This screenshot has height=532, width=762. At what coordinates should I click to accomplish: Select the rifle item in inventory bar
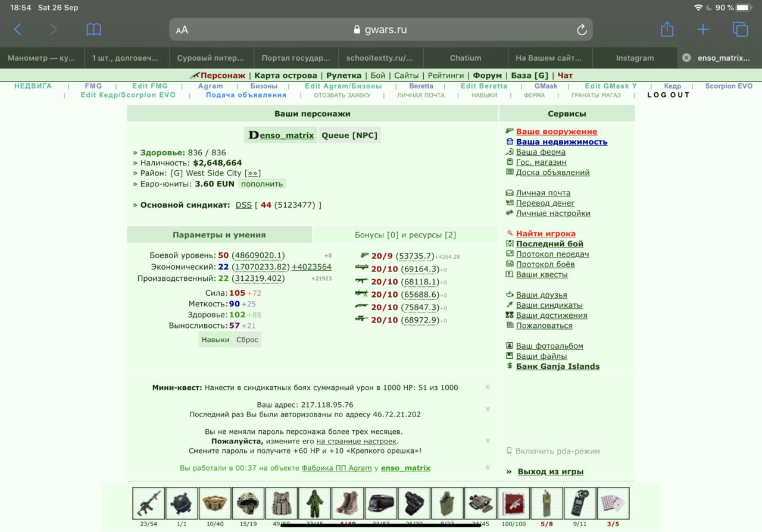point(148,503)
